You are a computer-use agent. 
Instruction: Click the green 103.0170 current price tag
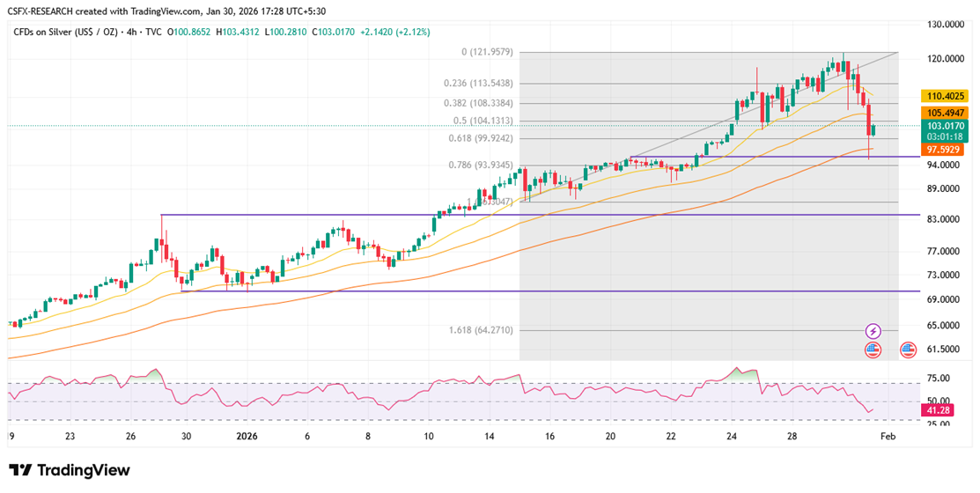pos(947,127)
